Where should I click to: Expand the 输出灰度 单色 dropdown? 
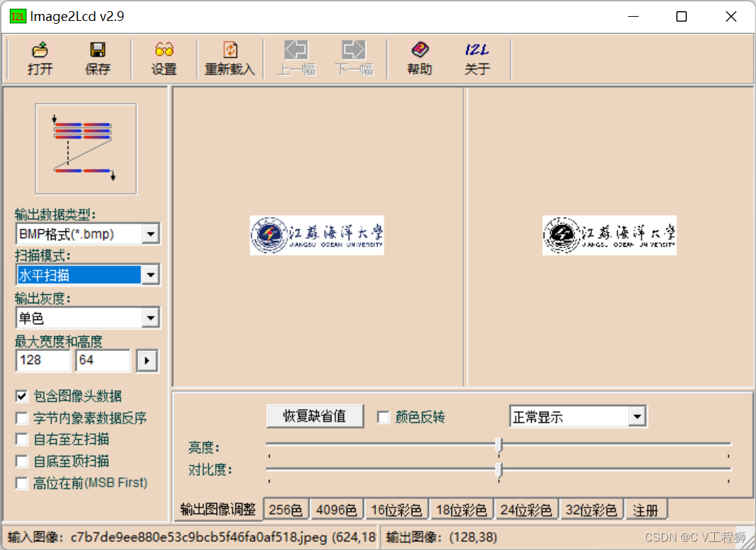[151, 318]
